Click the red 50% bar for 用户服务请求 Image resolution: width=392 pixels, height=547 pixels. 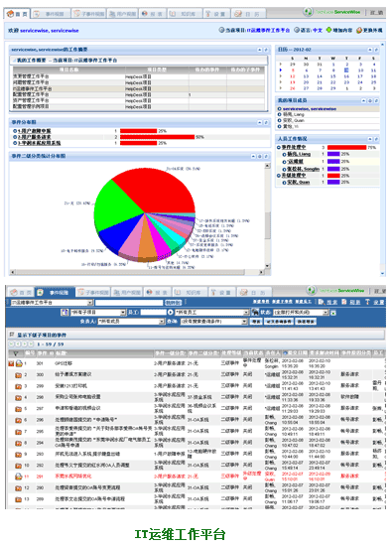(x=157, y=137)
